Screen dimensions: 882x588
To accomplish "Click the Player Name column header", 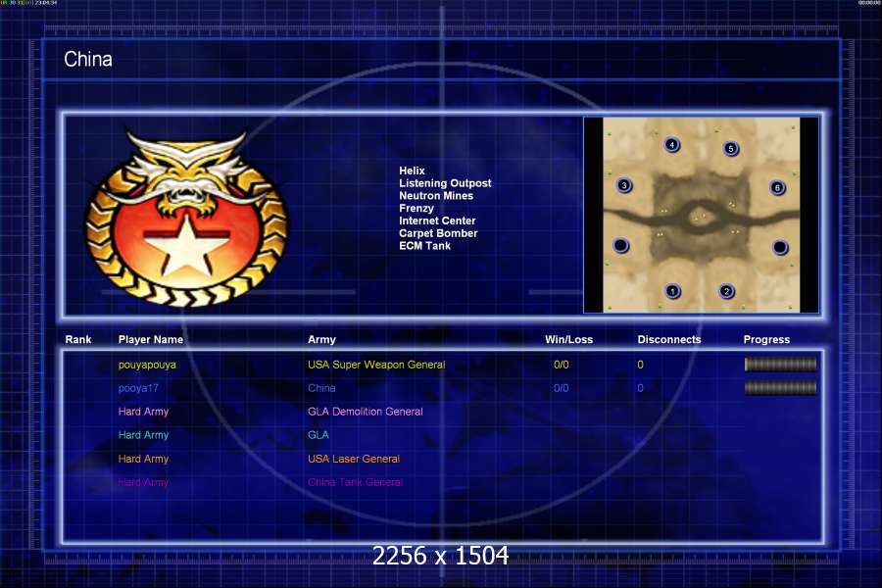I will [x=151, y=339].
